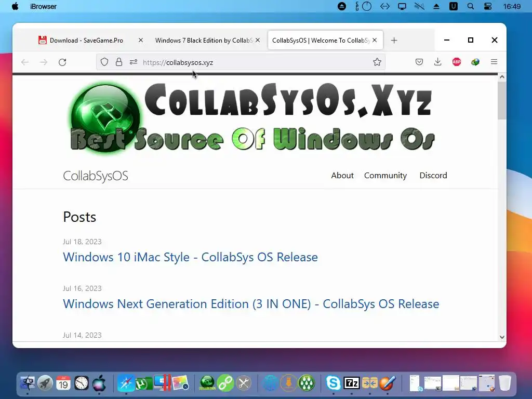Open the green chain link dock icon

click(x=225, y=383)
